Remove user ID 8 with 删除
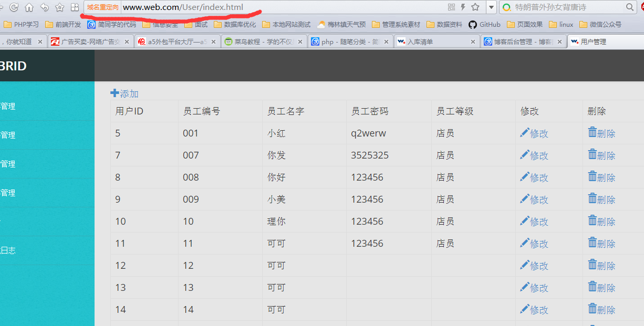The width and height of the screenshot is (644, 326). tap(601, 177)
